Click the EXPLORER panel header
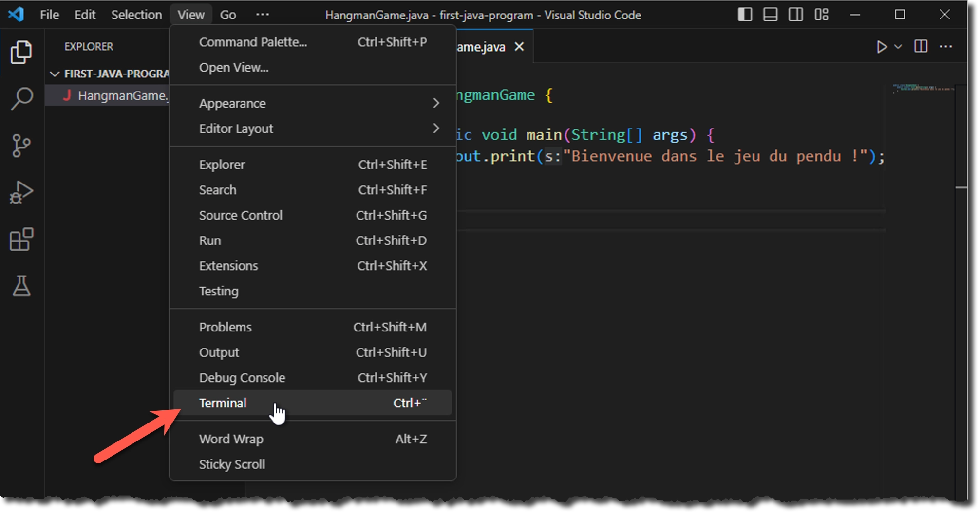Image resolution: width=980 pixels, height=515 pixels. coord(89,47)
